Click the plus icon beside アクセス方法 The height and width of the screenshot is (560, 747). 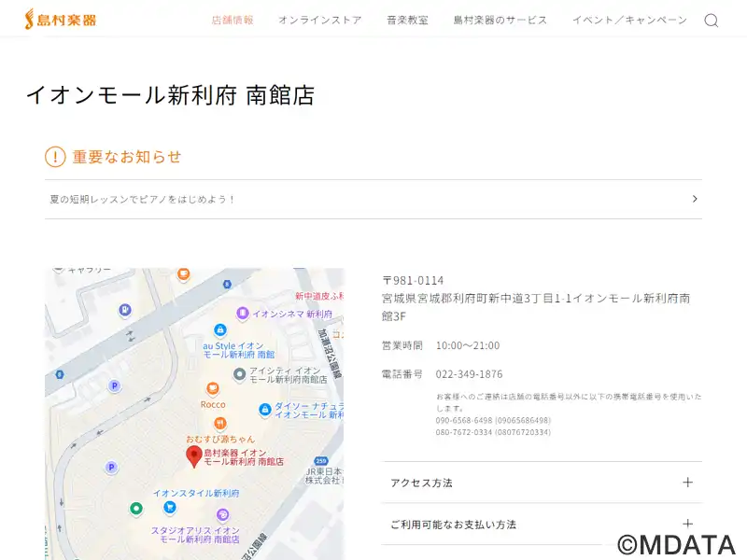point(687,483)
